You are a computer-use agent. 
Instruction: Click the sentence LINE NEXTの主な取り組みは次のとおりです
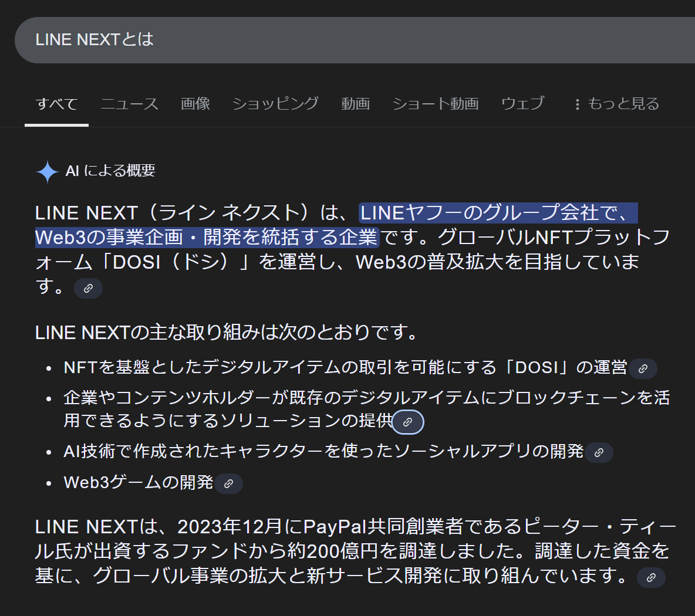[226, 333]
